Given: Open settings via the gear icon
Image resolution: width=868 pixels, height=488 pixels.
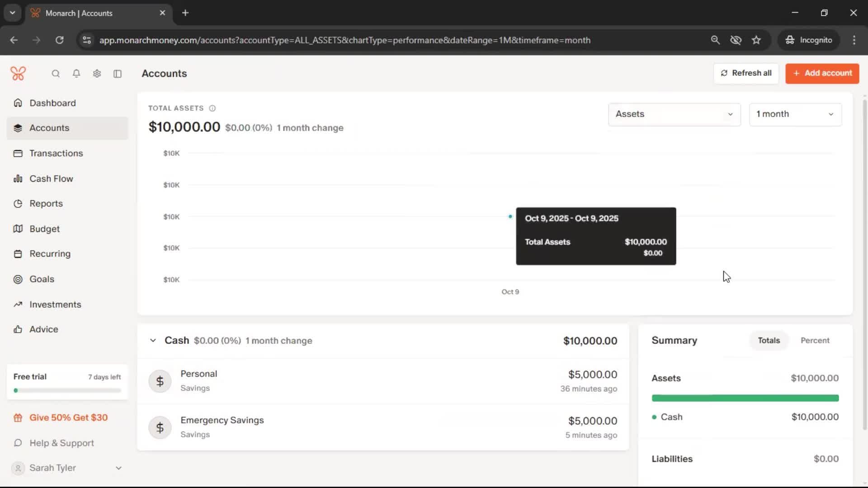Looking at the screenshot, I should [97, 74].
